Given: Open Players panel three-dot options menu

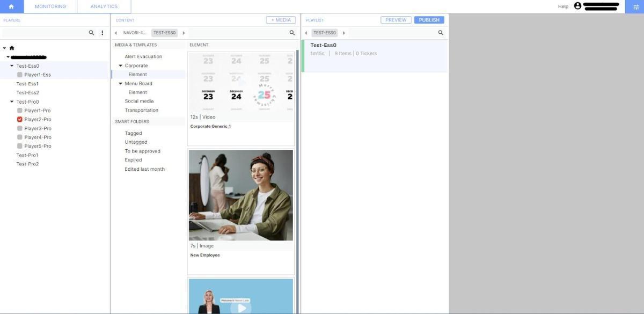Looking at the screenshot, I should click(103, 33).
